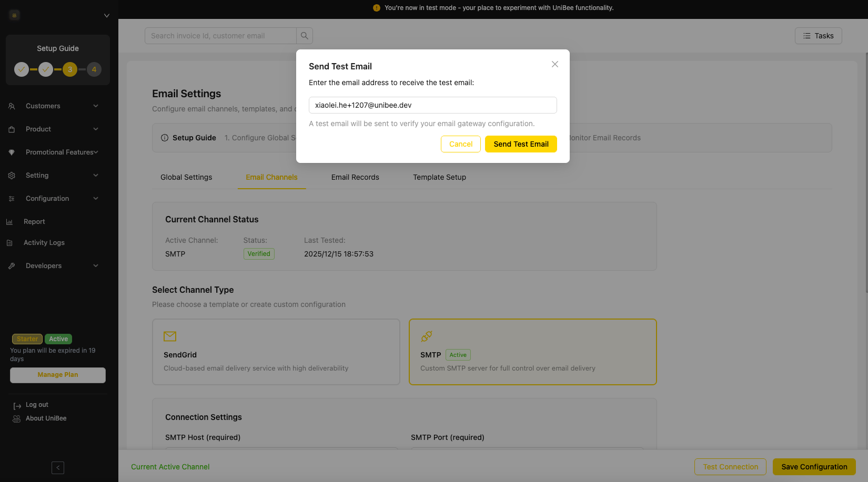The width and height of the screenshot is (868, 482).
Task: Click the Product sidebar icon
Action: [x=12, y=129]
